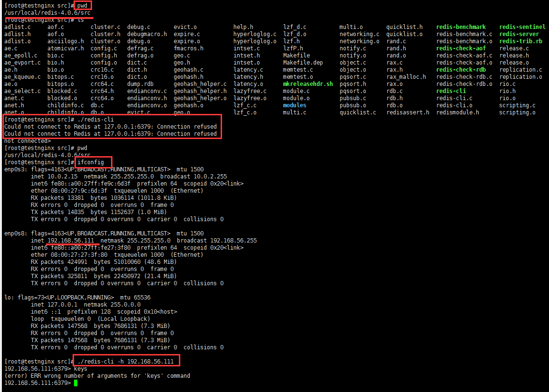Screen dimensions: 549x392
Task: Click the enp0s3 interface name
Action: coord(14,169)
